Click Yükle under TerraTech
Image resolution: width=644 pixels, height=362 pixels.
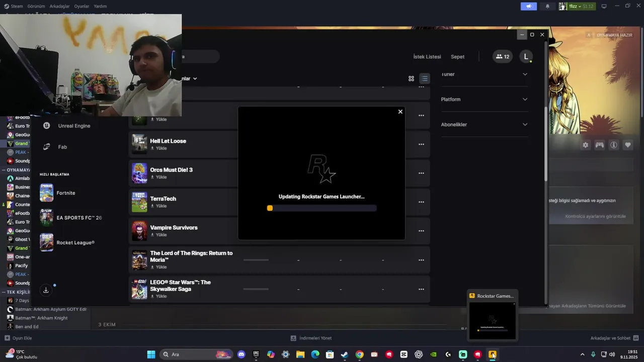point(158,206)
